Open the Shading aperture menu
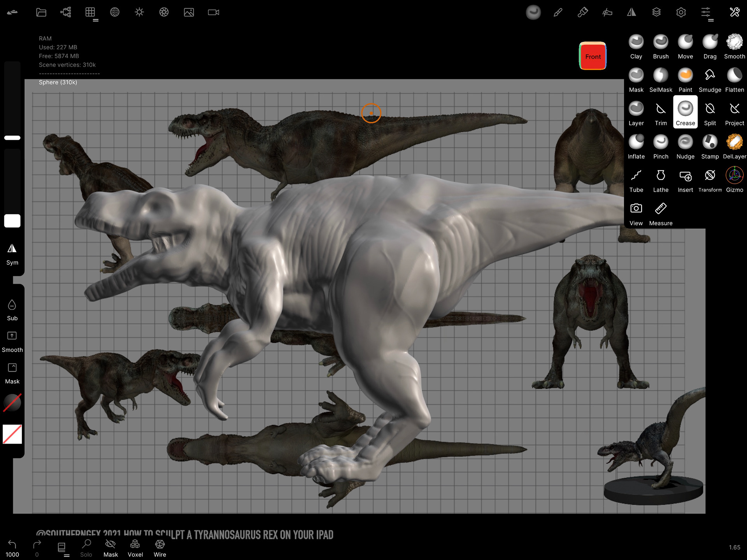The image size is (747, 560). (x=164, y=12)
